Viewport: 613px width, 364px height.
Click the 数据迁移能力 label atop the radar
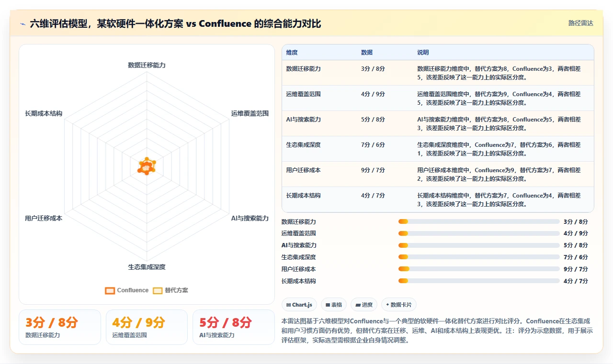(147, 65)
